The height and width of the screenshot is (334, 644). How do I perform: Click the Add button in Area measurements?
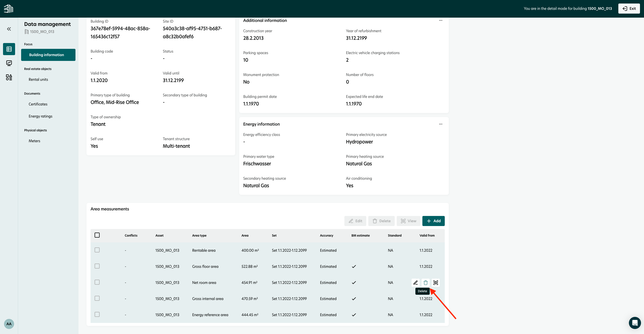(433, 221)
